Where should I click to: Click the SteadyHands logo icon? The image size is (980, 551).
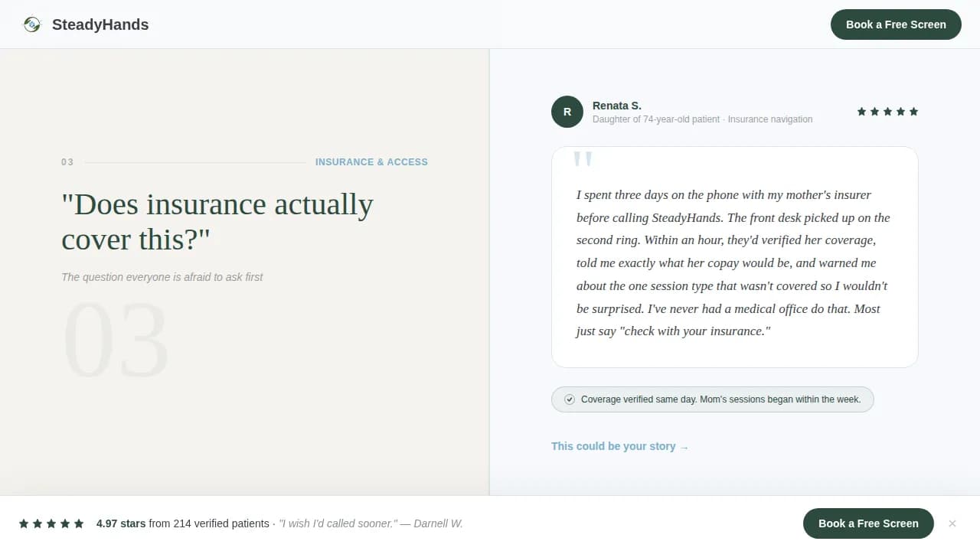31,24
